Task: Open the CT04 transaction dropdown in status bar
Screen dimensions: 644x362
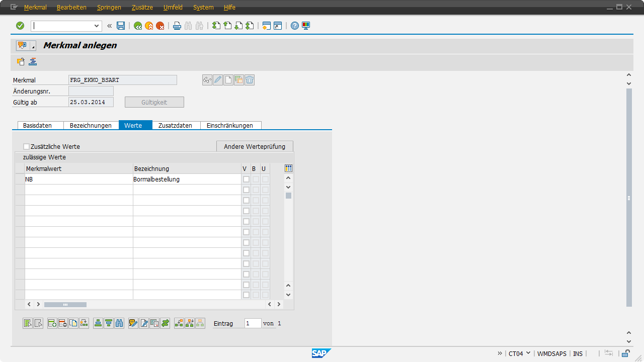Action: [528, 353]
